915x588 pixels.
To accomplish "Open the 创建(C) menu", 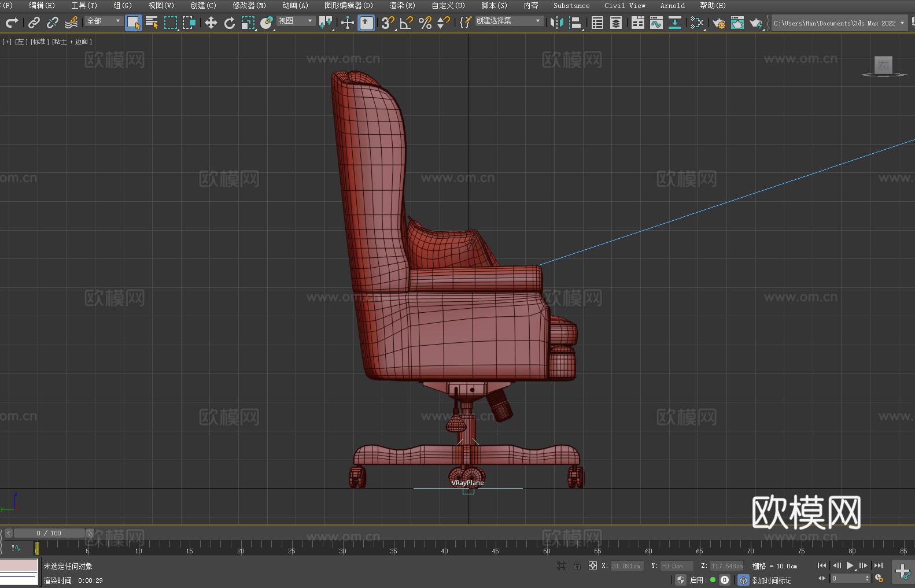I will (204, 5).
